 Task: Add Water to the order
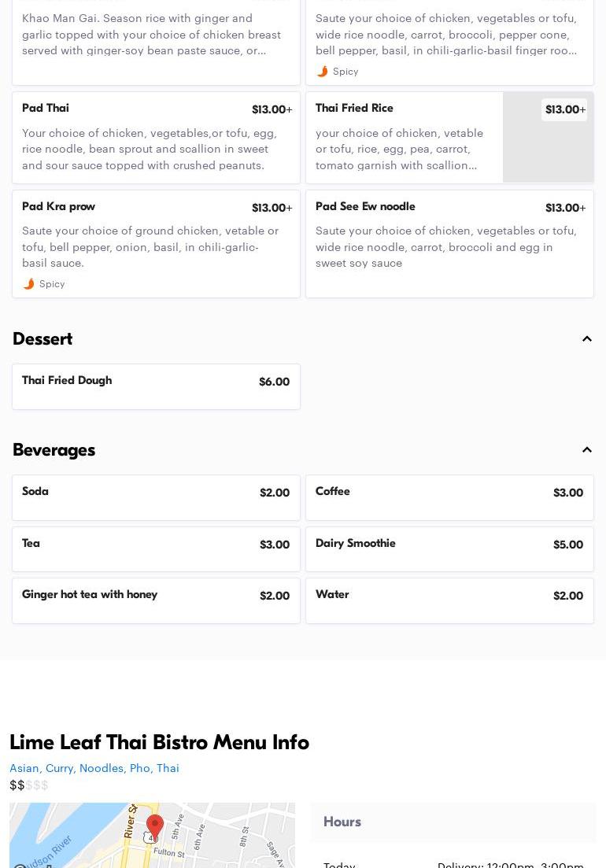coord(449,600)
